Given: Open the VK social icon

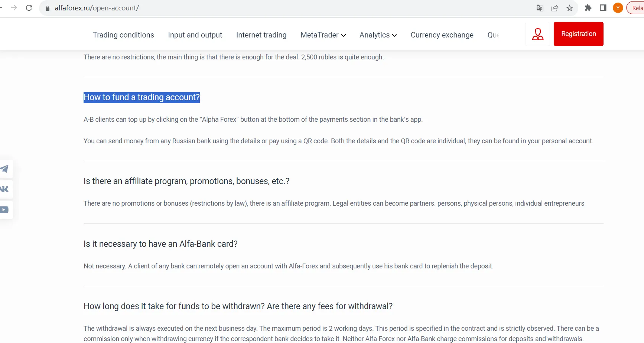Looking at the screenshot, I should (4, 189).
